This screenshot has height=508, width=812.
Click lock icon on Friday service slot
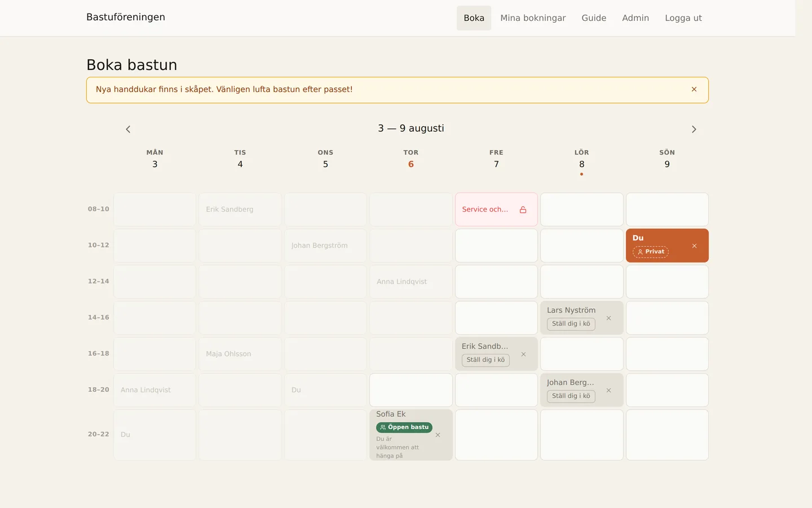523,209
